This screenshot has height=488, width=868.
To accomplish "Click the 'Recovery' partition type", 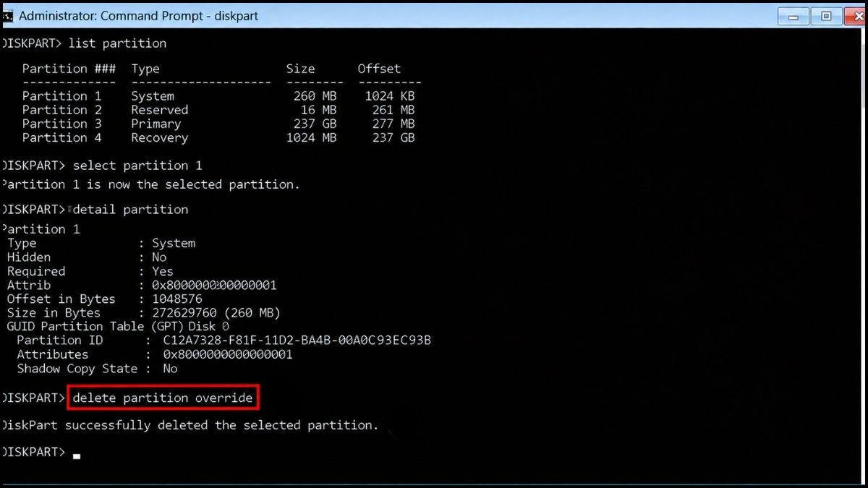I will [159, 137].
